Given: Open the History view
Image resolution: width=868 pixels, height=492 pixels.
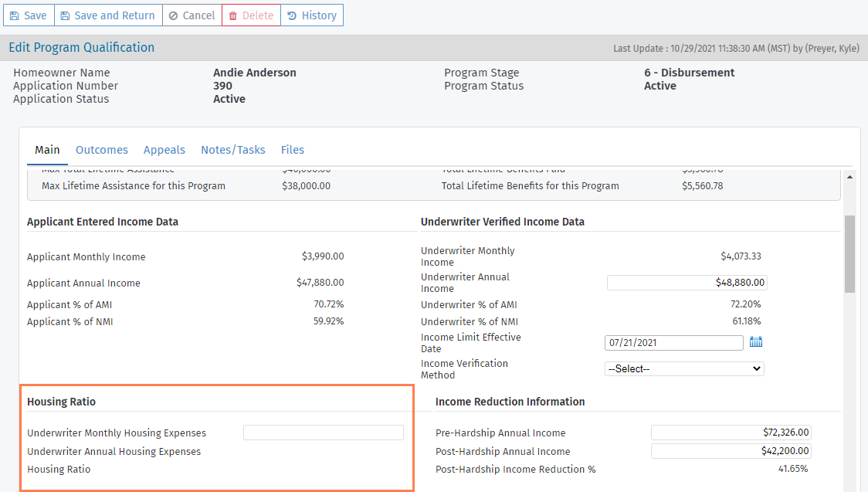Looking at the screenshot, I should click(x=312, y=15).
